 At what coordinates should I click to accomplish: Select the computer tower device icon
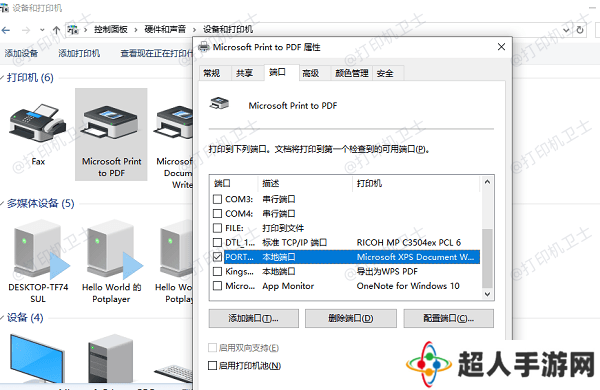pos(111,359)
